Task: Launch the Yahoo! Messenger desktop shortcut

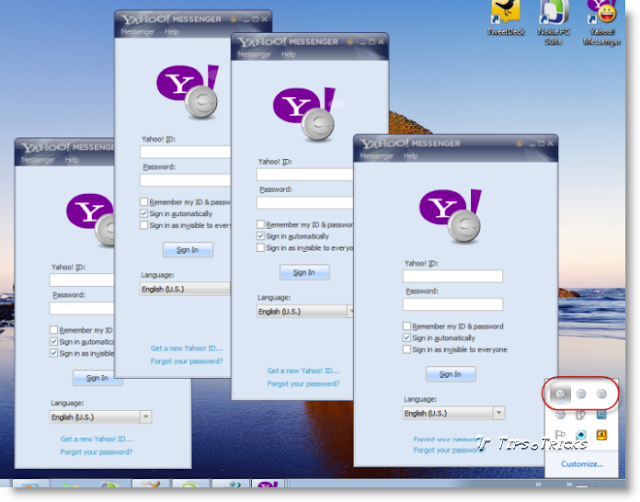Action: (x=602, y=21)
